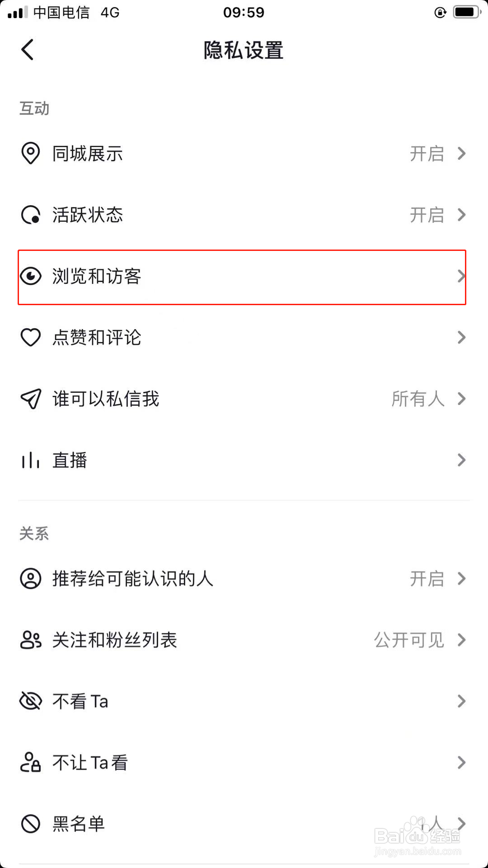Tap the person circle icon for 推荐给可能认识的人
Image resolution: width=488 pixels, height=868 pixels.
[x=31, y=578]
